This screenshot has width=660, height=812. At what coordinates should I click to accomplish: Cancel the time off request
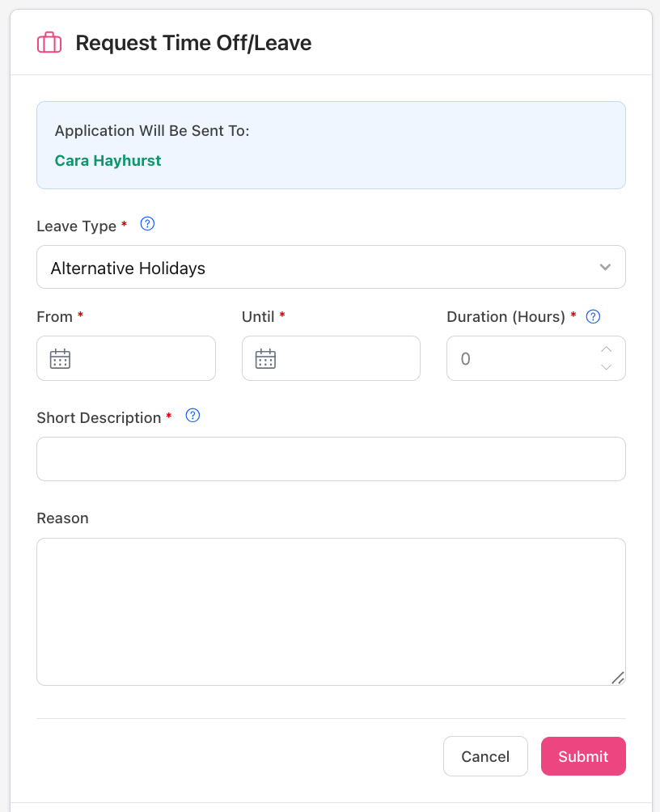click(x=485, y=756)
